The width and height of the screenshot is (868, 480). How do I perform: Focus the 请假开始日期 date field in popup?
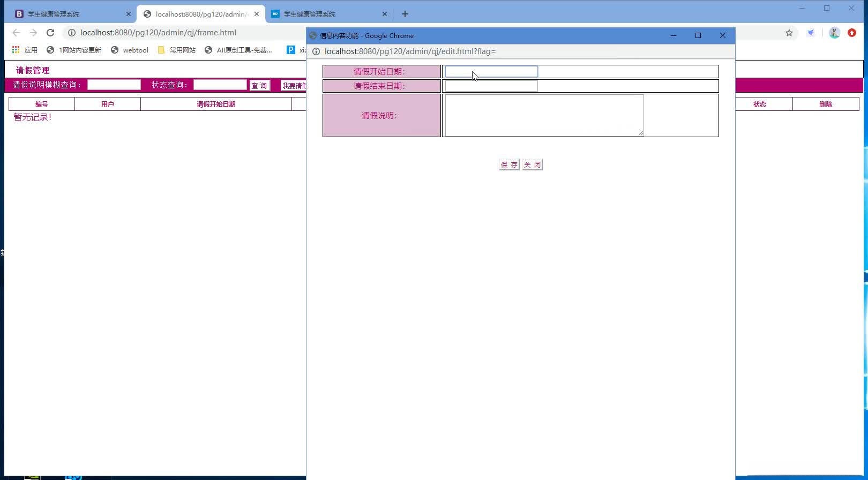click(491, 71)
